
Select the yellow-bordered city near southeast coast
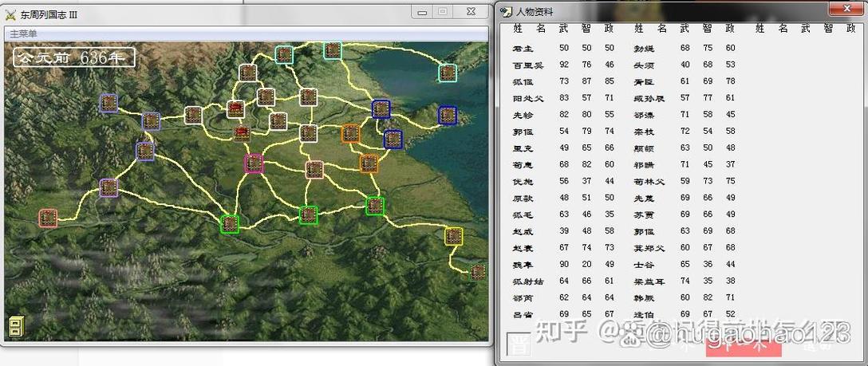click(x=454, y=236)
